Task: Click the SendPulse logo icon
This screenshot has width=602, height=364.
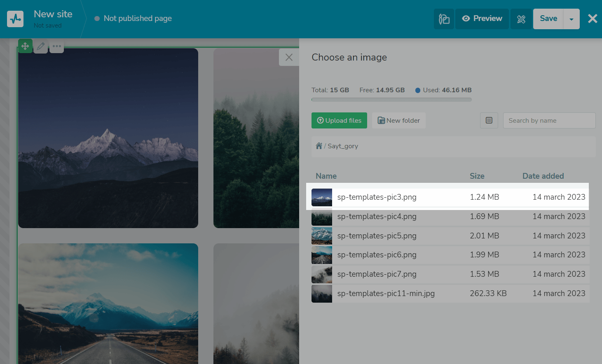Action: tap(15, 19)
